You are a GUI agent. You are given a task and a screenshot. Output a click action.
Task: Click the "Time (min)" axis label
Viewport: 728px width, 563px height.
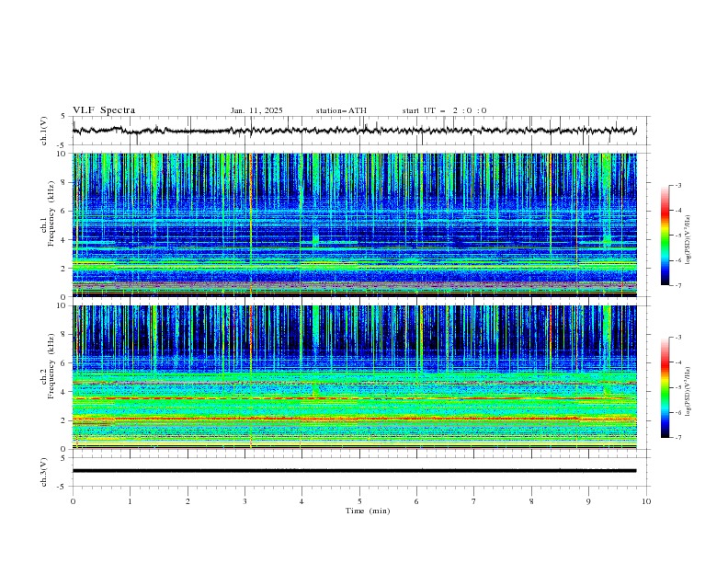368,511
